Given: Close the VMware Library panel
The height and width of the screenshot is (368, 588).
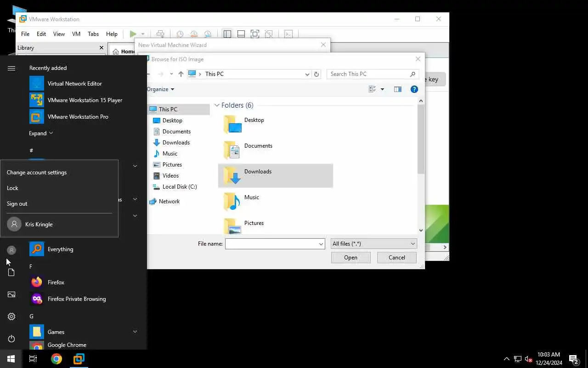Looking at the screenshot, I should 102,48.
